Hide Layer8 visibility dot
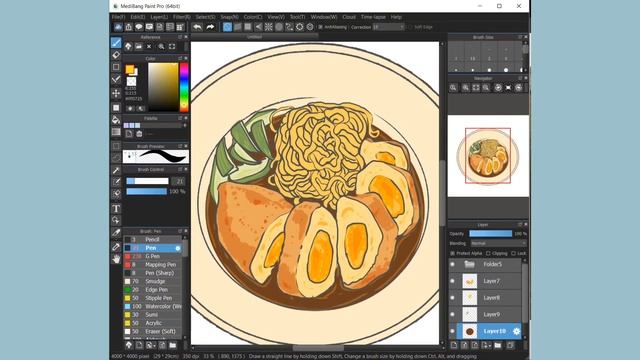Screen dimensions: 640x360 click(x=452, y=298)
